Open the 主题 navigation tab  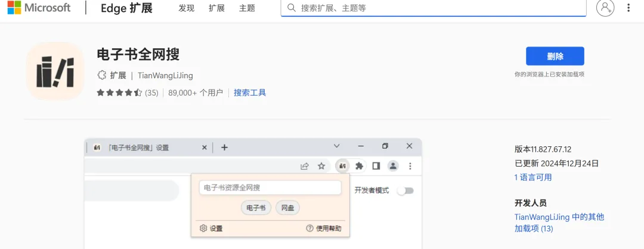pos(247,8)
